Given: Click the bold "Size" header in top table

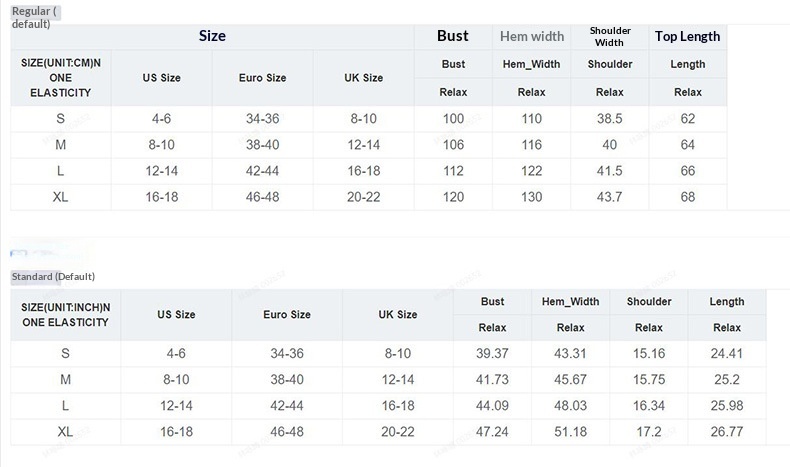Looking at the screenshot, I should [212, 36].
